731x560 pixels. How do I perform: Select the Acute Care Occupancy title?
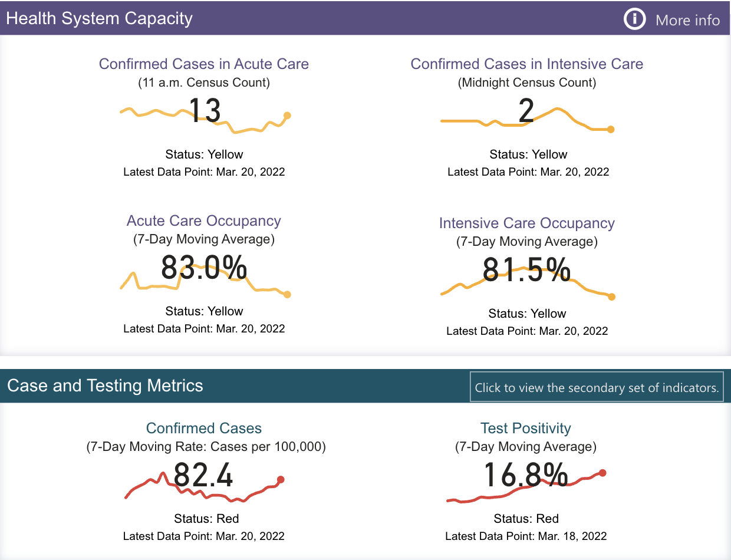point(204,221)
